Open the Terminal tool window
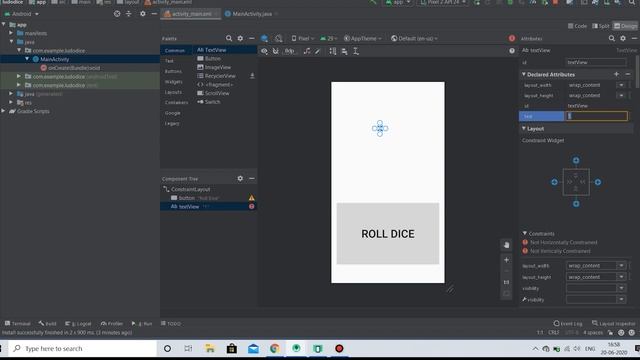 tap(18, 324)
